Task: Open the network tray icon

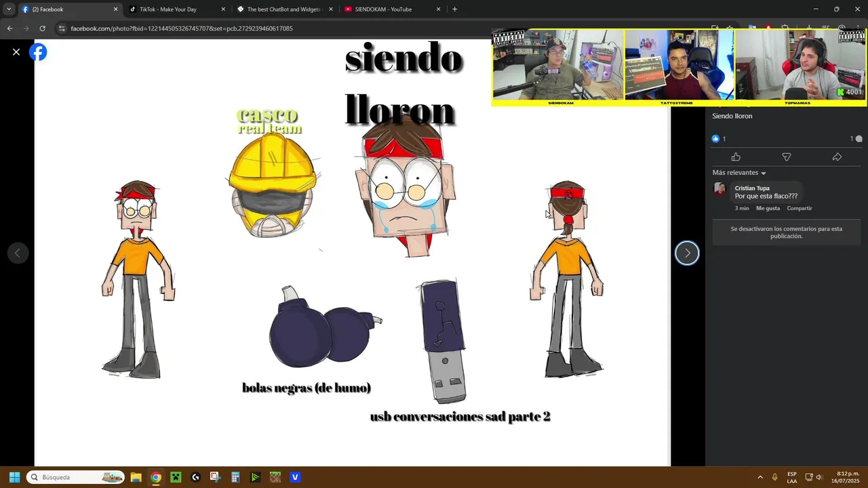Action: (808, 477)
